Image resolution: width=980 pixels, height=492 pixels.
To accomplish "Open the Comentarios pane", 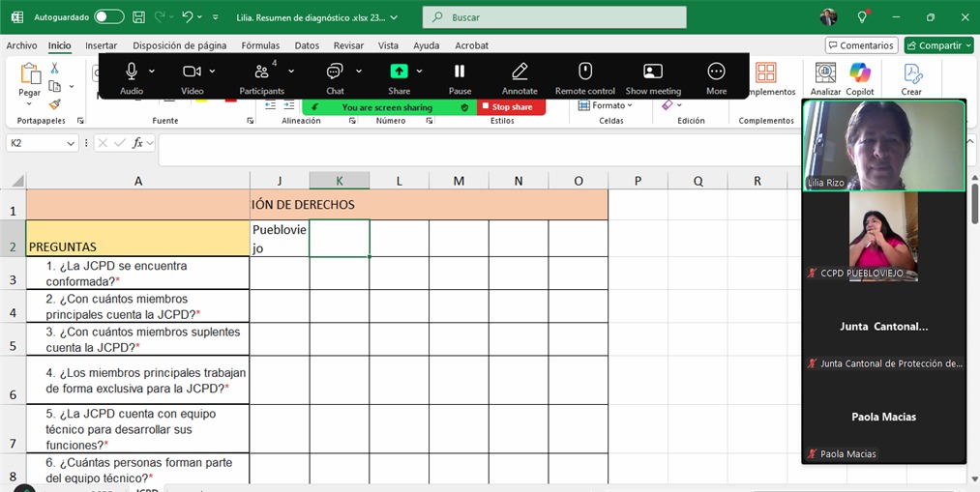I will tap(861, 45).
